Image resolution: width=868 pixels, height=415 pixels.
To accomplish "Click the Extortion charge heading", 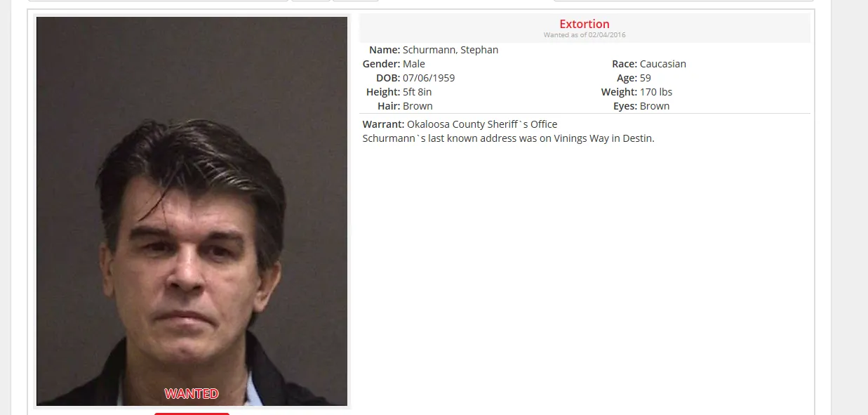I will 585,24.
